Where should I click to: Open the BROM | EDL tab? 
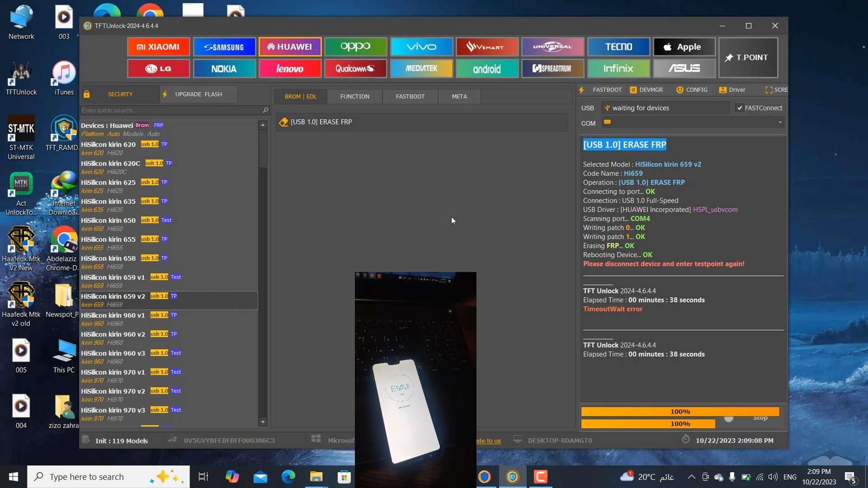coord(301,97)
